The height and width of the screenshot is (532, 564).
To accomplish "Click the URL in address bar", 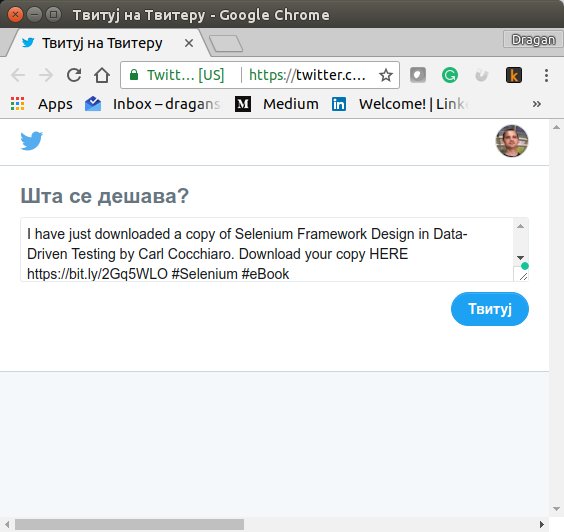I will coord(308,75).
